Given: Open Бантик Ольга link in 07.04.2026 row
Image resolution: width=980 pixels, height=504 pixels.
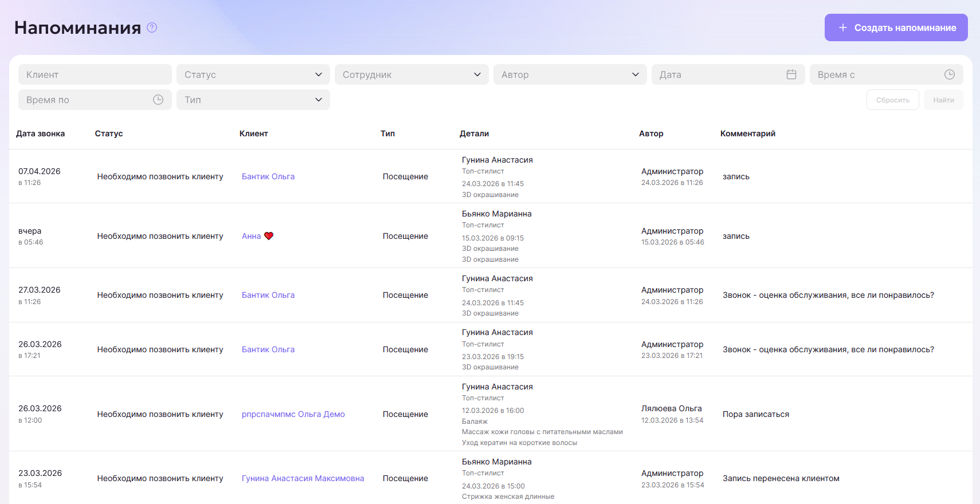Looking at the screenshot, I should (x=268, y=176).
